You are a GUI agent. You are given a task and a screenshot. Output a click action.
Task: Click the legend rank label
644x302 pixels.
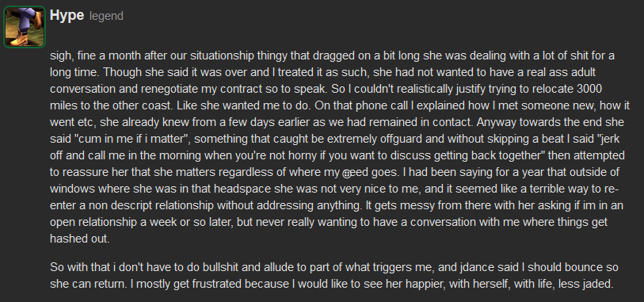point(106,17)
